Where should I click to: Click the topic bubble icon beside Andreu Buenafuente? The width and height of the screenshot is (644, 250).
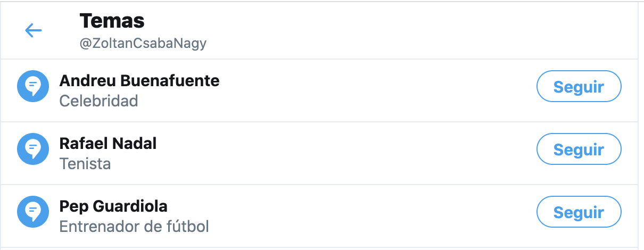coord(33,87)
